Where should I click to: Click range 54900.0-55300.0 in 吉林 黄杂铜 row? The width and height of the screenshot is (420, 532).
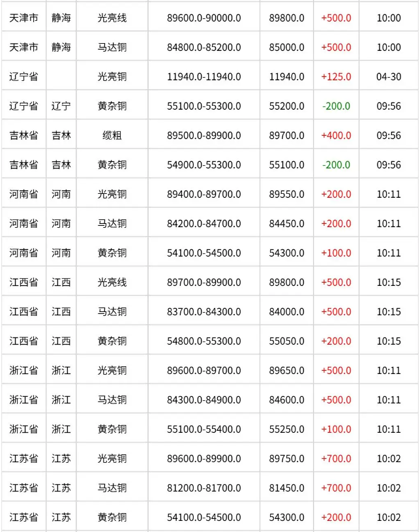click(x=203, y=165)
